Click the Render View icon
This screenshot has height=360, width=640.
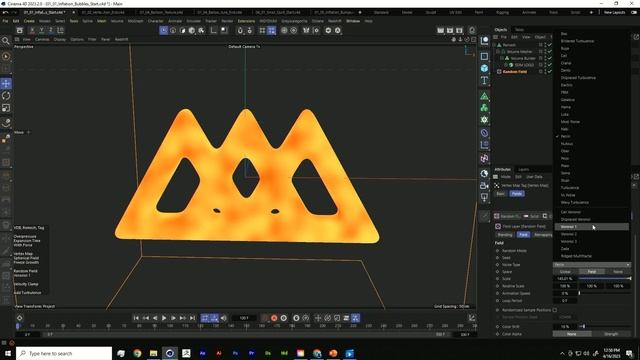point(440,30)
